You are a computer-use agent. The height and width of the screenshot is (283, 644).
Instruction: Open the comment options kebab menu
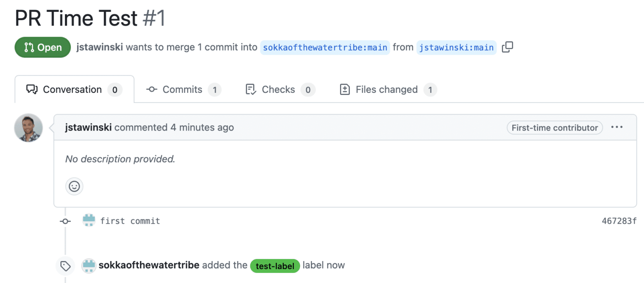coord(617,127)
